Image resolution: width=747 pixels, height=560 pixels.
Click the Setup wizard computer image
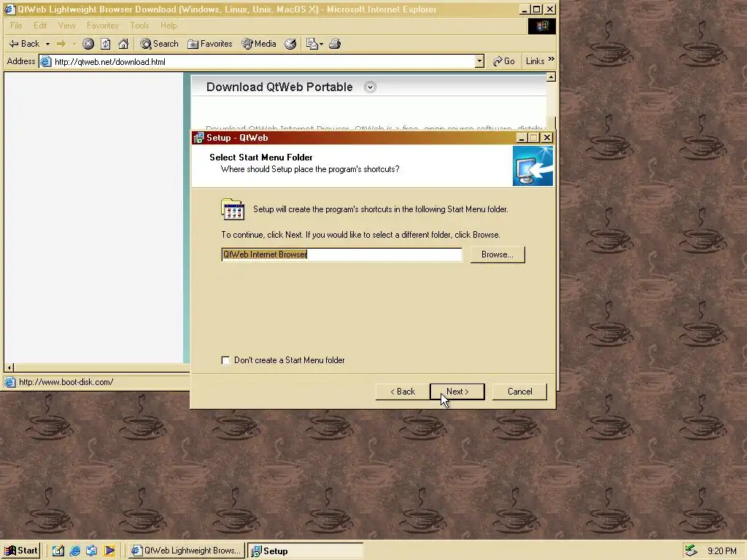533,166
